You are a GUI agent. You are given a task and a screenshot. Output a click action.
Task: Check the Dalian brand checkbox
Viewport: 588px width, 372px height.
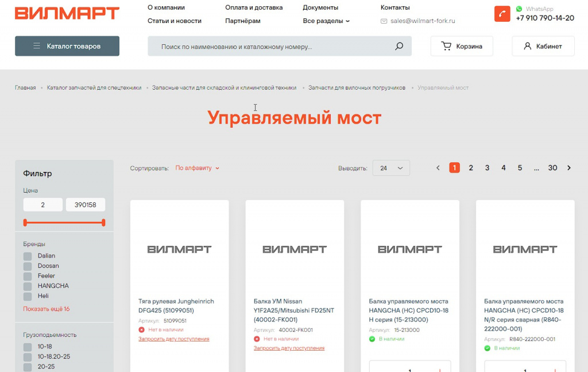point(28,256)
